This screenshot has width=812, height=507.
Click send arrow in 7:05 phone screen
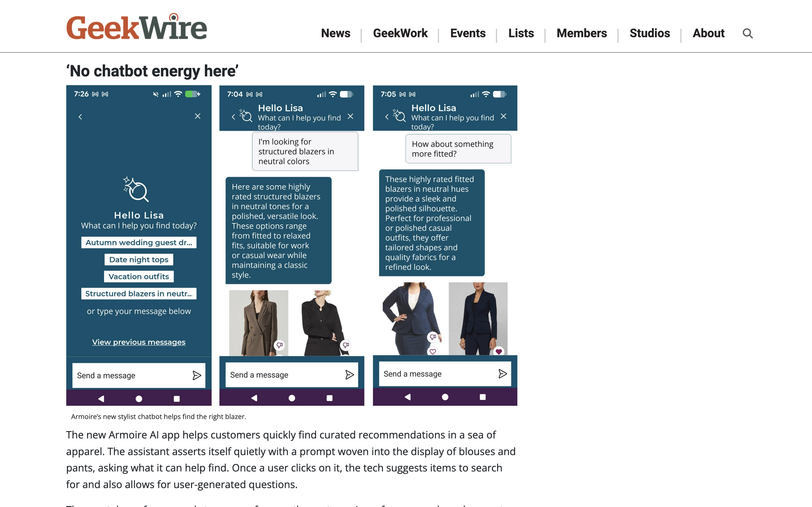pyautogui.click(x=502, y=374)
